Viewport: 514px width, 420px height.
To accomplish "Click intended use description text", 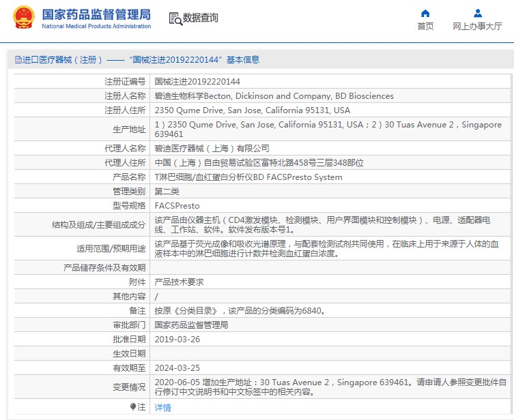I will point(326,249).
